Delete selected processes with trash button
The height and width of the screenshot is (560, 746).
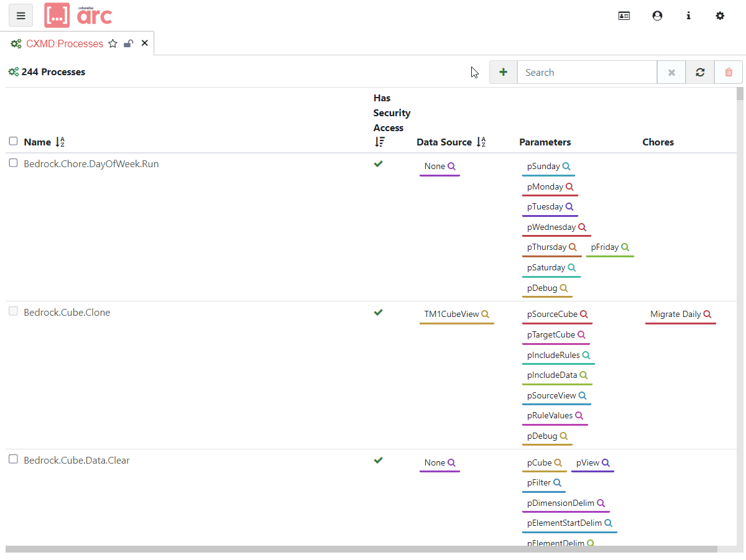(729, 72)
